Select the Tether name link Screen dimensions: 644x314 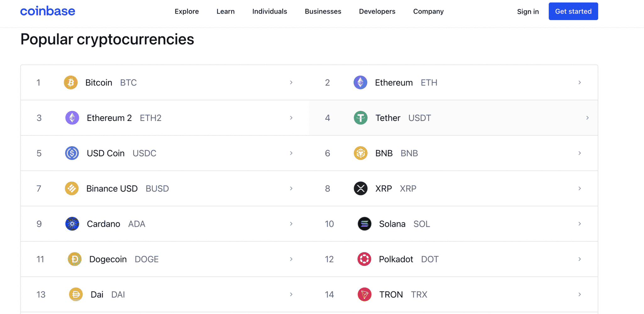[388, 118]
